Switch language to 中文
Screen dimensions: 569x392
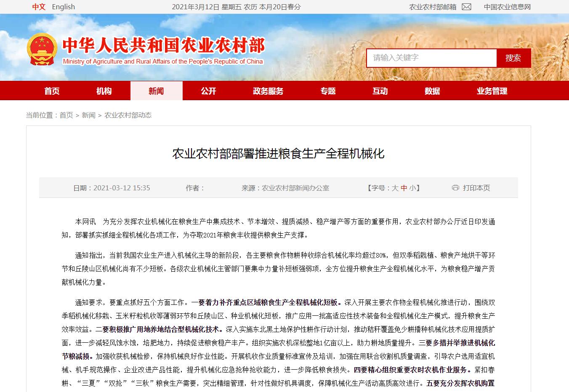point(39,7)
